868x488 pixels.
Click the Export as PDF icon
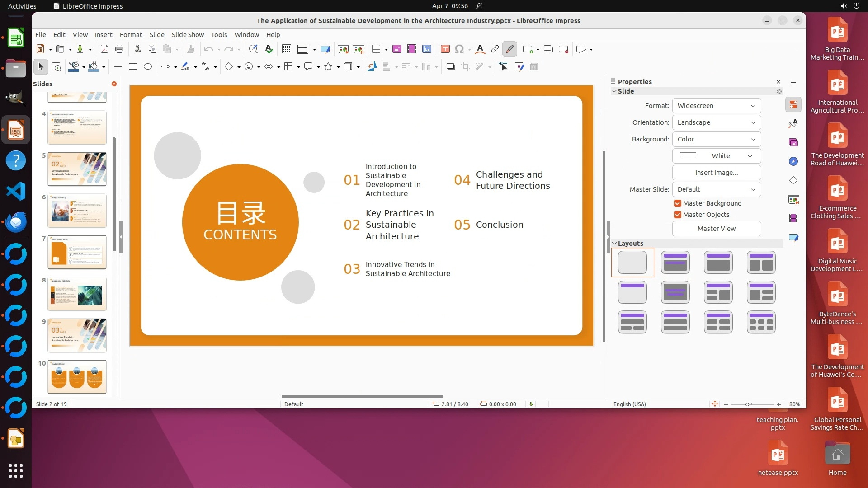104,49
